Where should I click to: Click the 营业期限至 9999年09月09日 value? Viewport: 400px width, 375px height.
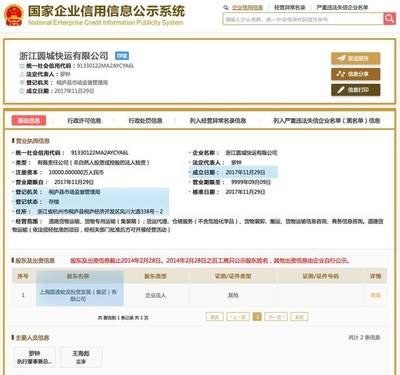(x=251, y=182)
